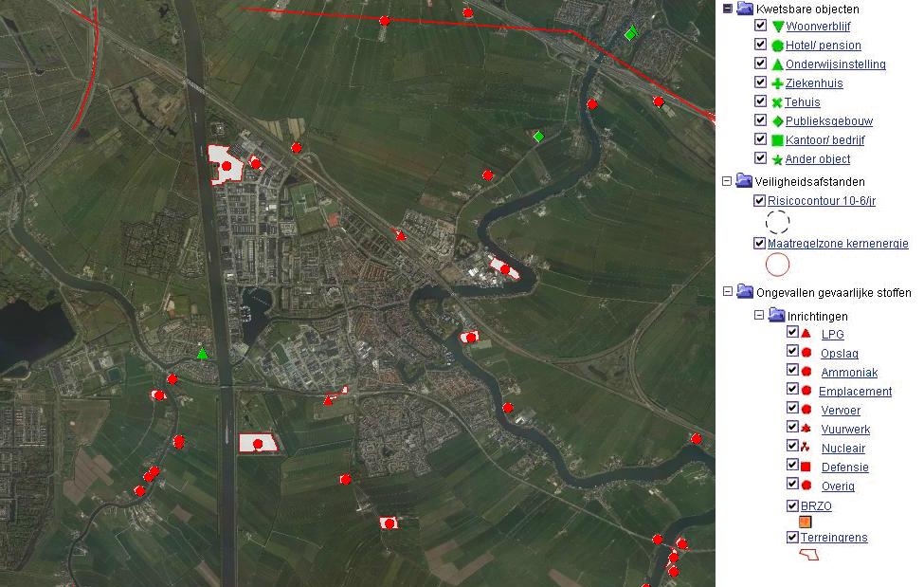This screenshot has width=924, height=587.
Task: Click the Kwetsbare objecten folder icon
Action: pyautogui.click(x=745, y=9)
